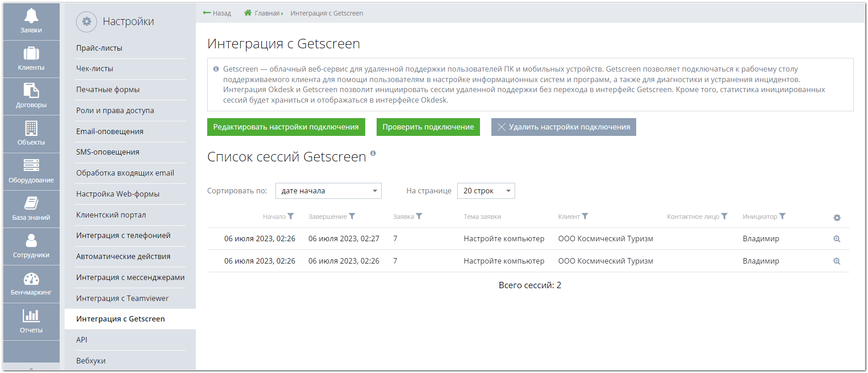Click start time '06 июля 2023, 02:26' in first row
868x373 pixels.
(x=260, y=239)
